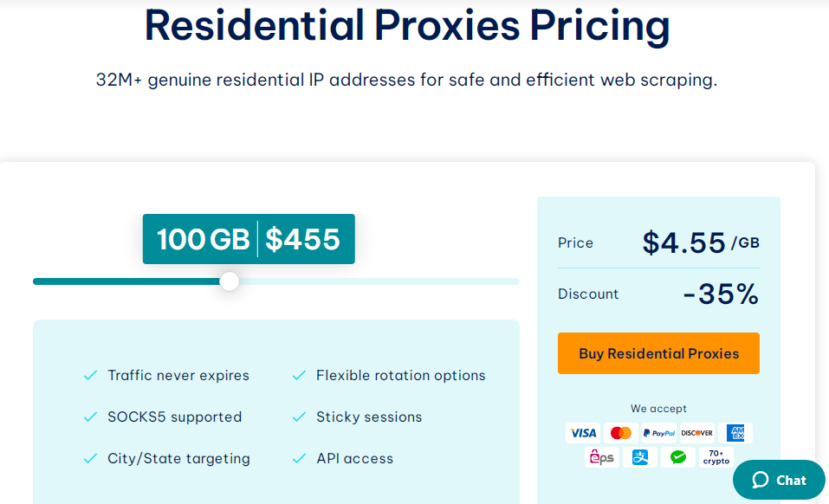
Task: Click the 70+ crypto payment badge
Action: pos(716,456)
